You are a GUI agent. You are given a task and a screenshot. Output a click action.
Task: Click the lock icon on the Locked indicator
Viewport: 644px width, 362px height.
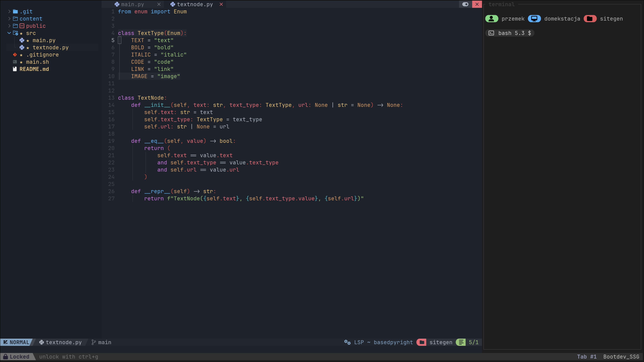[6, 356]
